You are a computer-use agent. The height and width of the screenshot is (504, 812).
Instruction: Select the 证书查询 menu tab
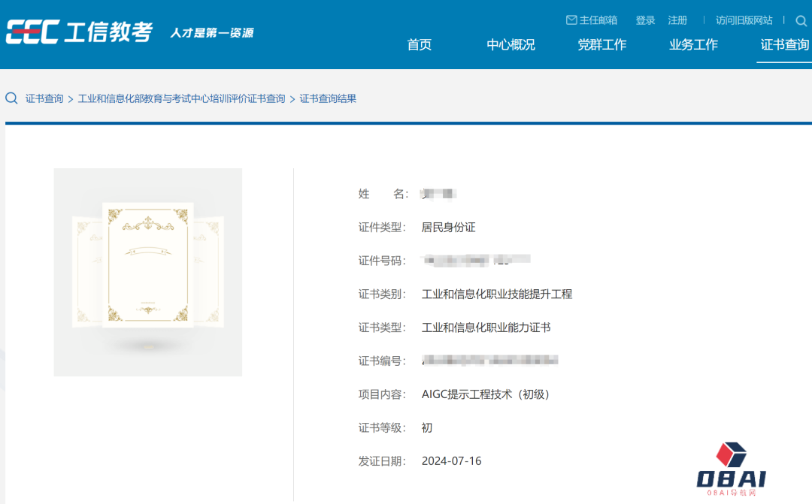[784, 45]
